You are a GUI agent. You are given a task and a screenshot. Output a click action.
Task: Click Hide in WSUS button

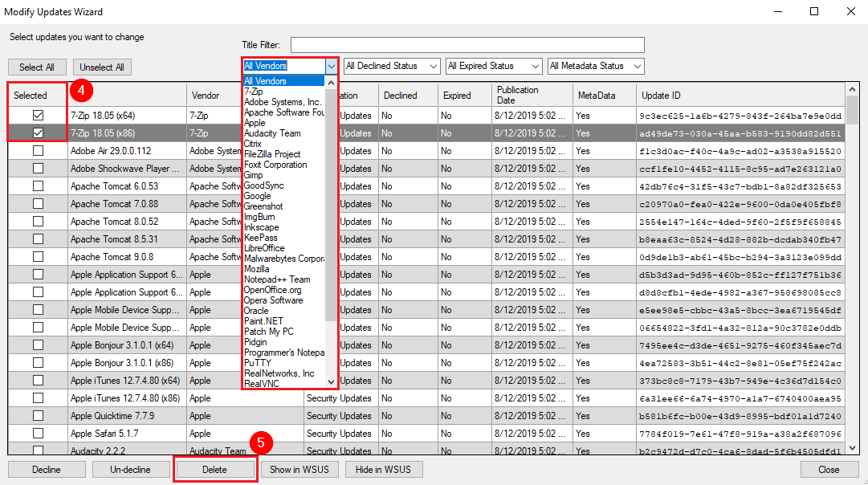tap(384, 470)
